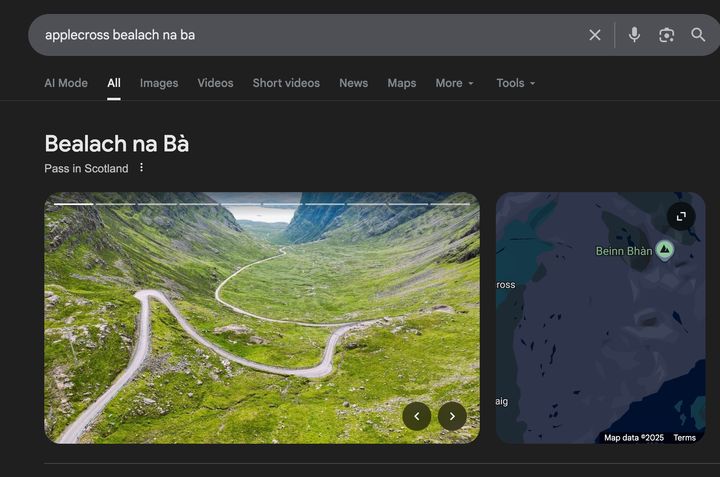Expand the map to full view
Screen dimensions: 720x477
click(x=680, y=216)
